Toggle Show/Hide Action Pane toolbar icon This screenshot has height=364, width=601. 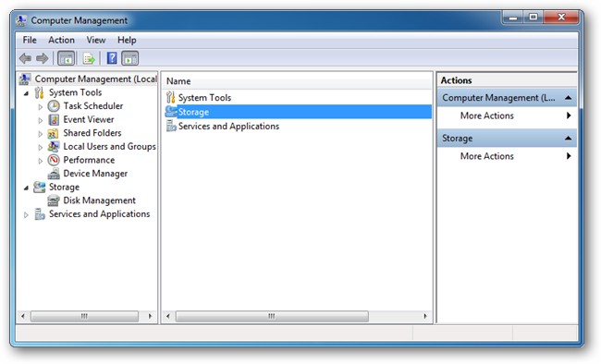[130, 58]
